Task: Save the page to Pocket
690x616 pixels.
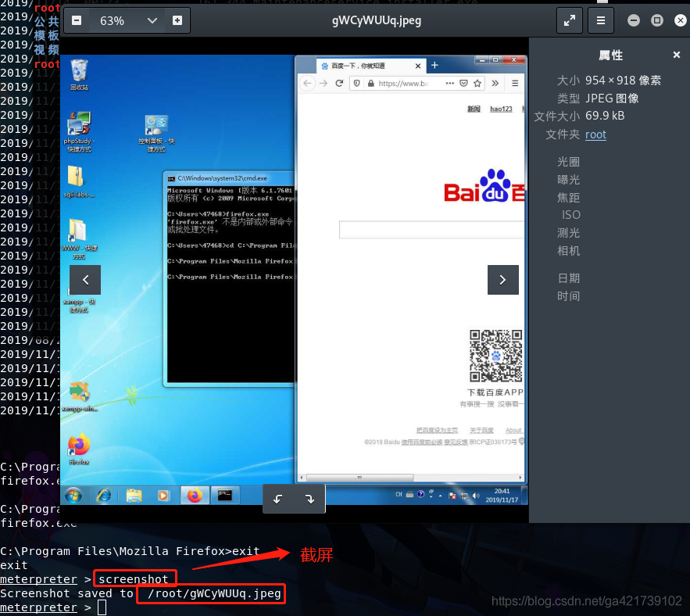Action: 463,83
